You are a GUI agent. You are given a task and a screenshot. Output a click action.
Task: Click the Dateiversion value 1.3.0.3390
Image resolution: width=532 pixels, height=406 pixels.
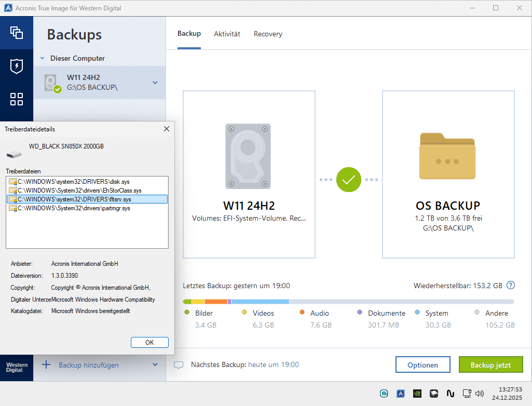[x=64, y=276]
